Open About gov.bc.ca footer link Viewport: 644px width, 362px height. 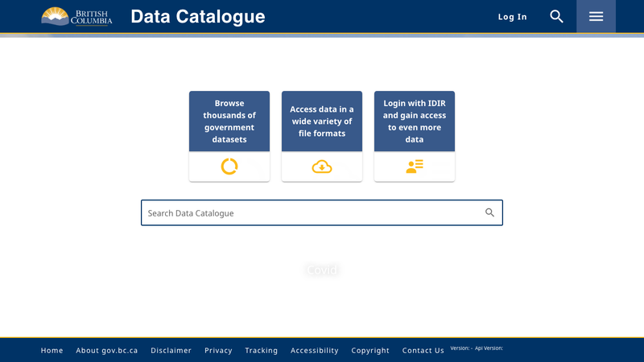(107, 351)
